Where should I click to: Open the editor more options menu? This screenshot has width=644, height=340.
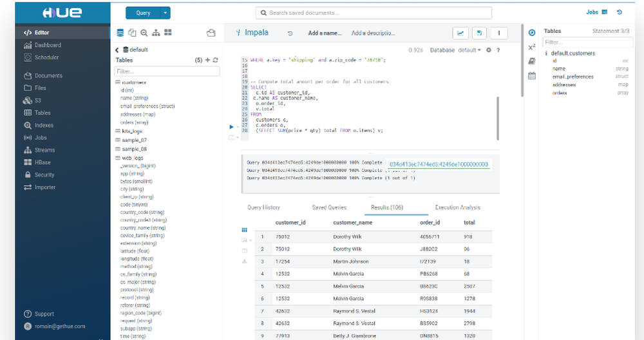[499, 33]
